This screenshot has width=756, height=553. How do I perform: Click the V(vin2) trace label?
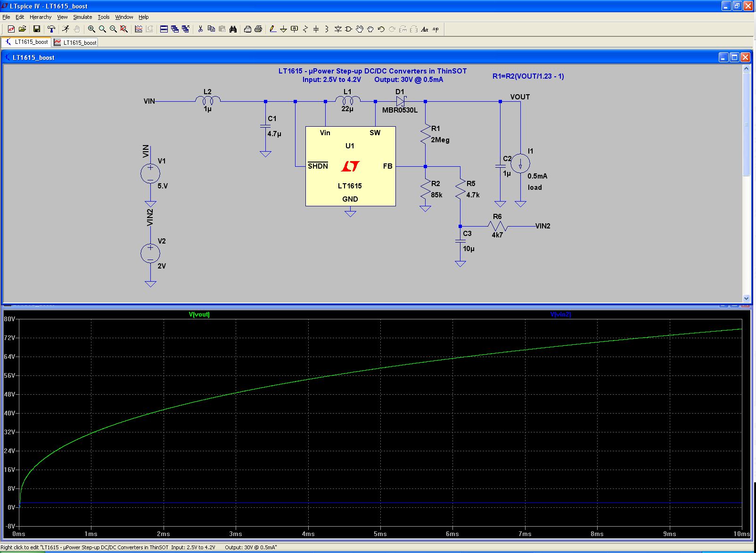tap(560, 314)
